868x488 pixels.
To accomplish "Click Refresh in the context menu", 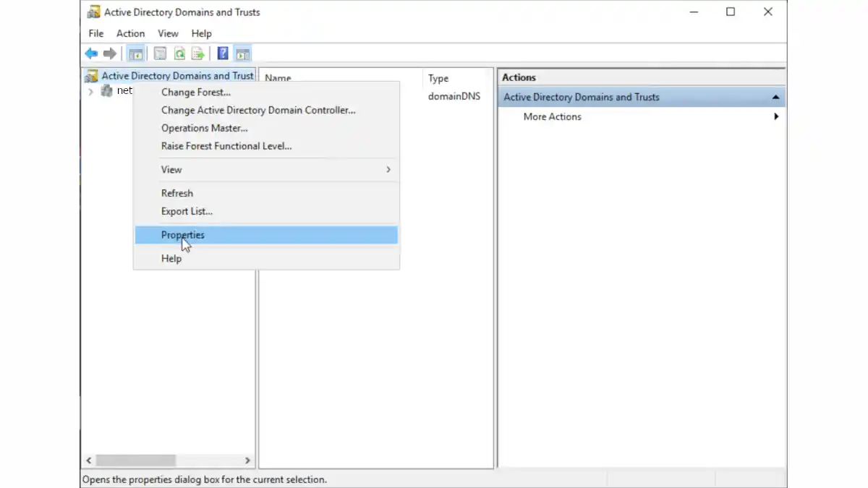I will (x=266, y=193).
